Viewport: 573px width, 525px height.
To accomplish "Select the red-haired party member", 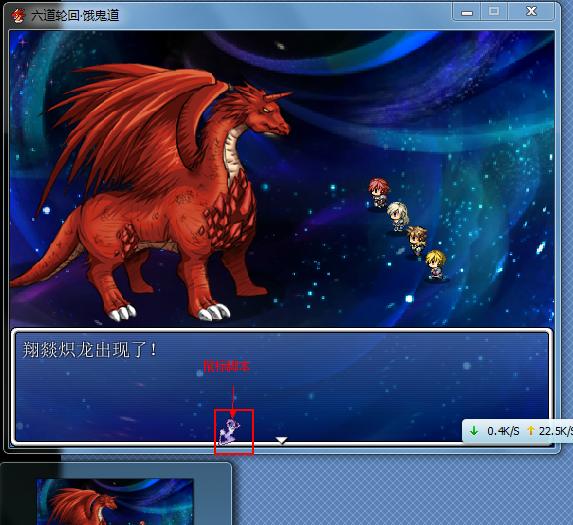I will pyautogui.click(x=379, y=193).
